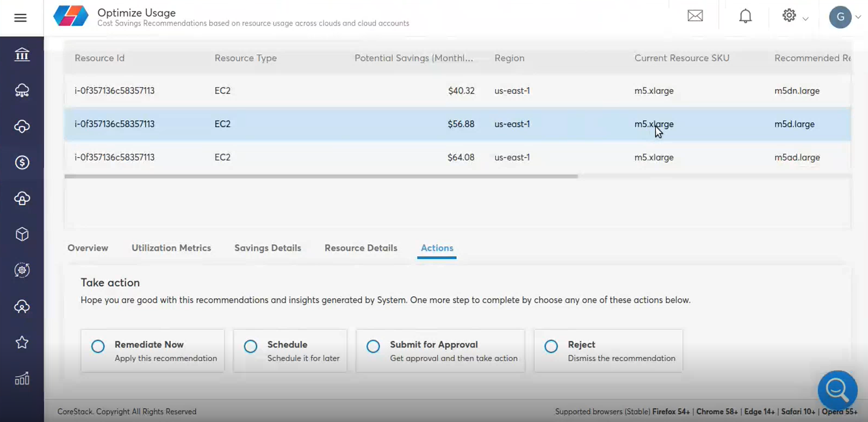868x422 pixels.
Task: Open the bank building sidebar icon
Action: 22,54
